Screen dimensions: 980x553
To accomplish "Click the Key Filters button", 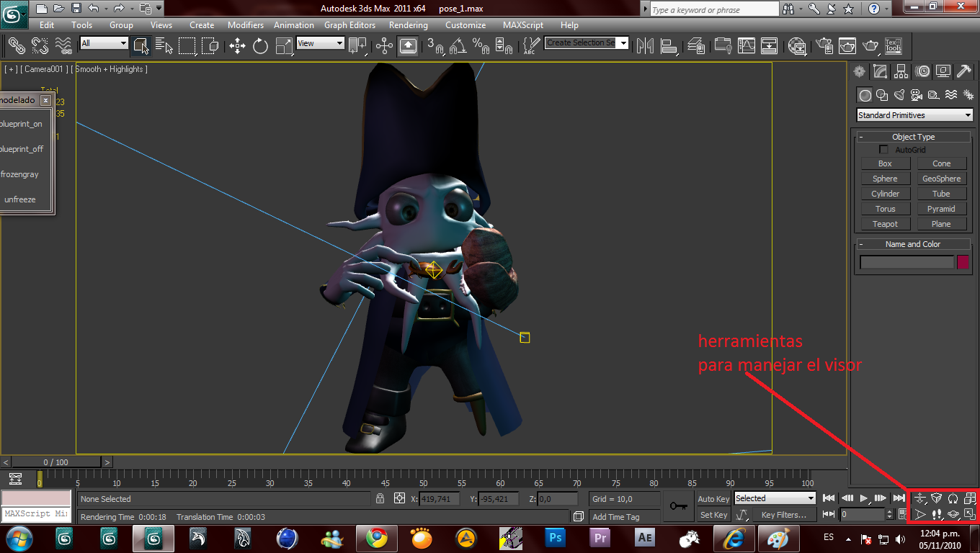I will click(x=784, y=515).
